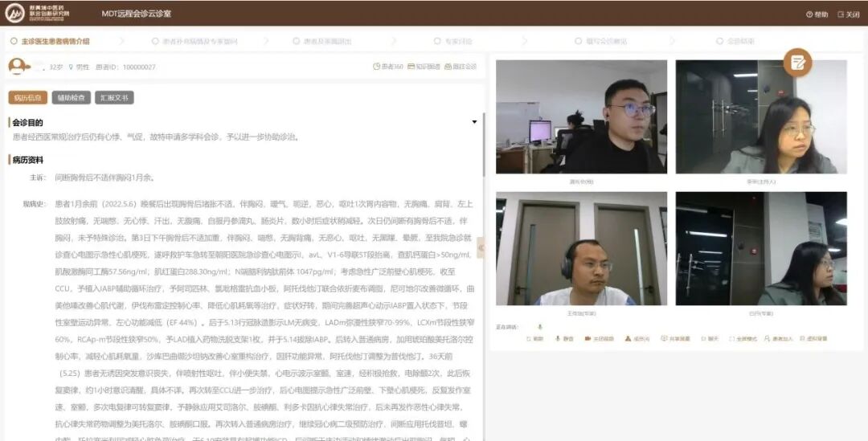Click the 病历资料 heading

pyautogui.click(x=27, y=160)
